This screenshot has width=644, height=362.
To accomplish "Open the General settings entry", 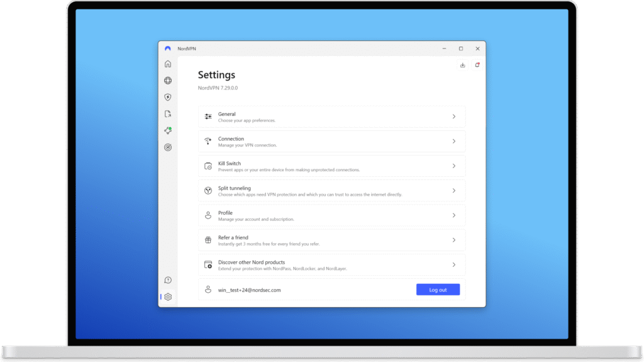I will [331, 117].
